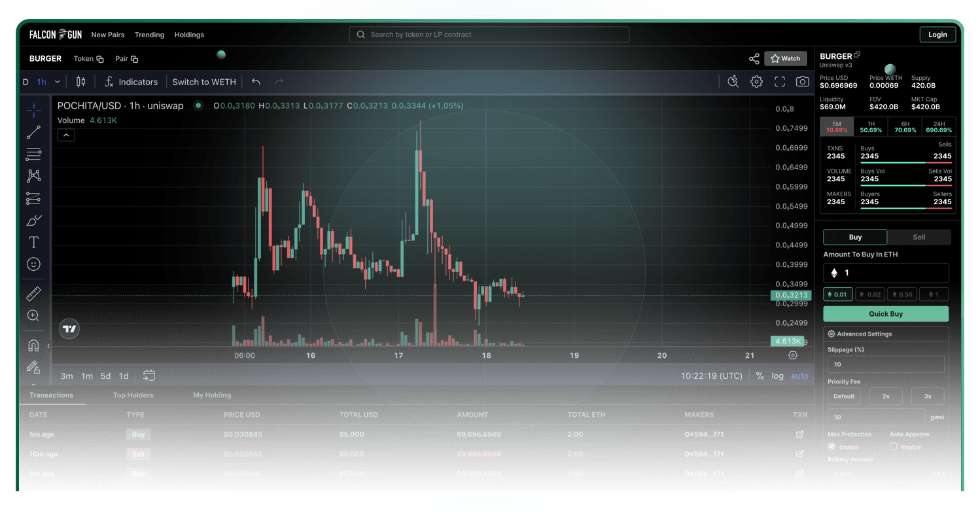Copy BURGER name in right panel
Viewport: 980px width, 524px height.
pos(858,55)
